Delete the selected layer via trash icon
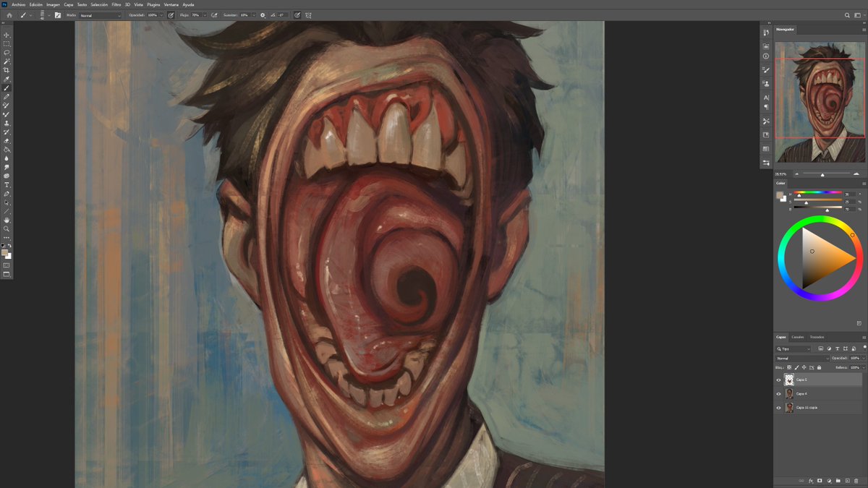 (857, 480)
